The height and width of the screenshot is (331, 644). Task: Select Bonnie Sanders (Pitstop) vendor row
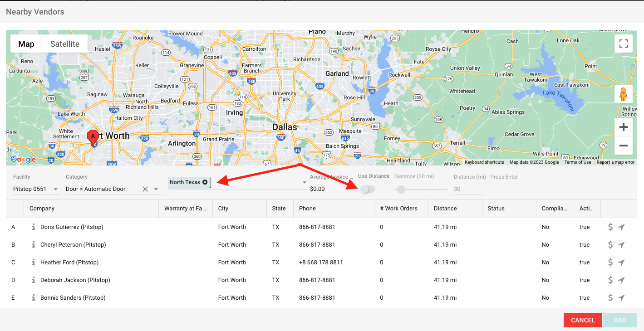click(x=322, y=298)
